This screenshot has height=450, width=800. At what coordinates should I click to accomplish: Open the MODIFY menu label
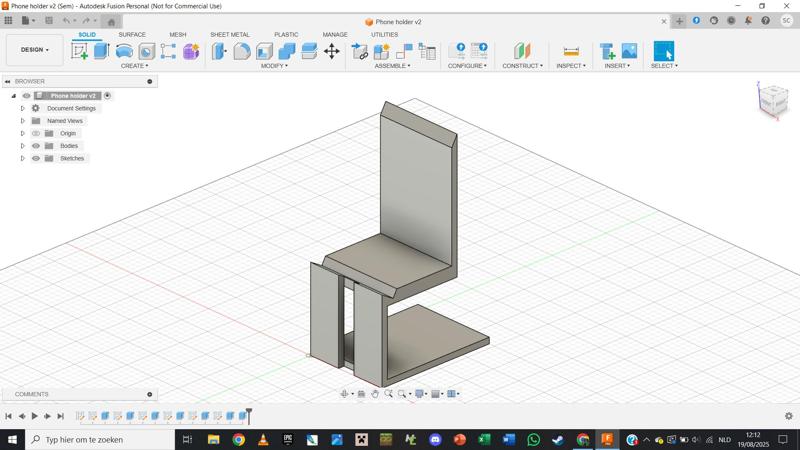coord(274,66)
